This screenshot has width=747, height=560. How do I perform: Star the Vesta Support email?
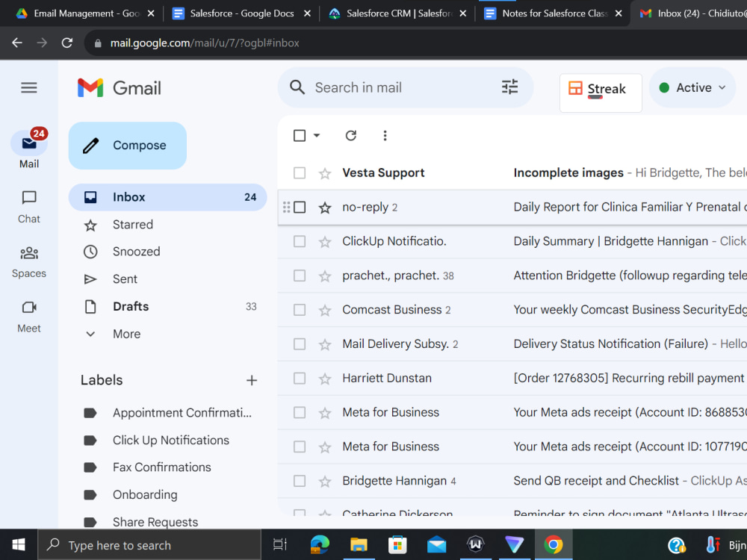[325, 173]
